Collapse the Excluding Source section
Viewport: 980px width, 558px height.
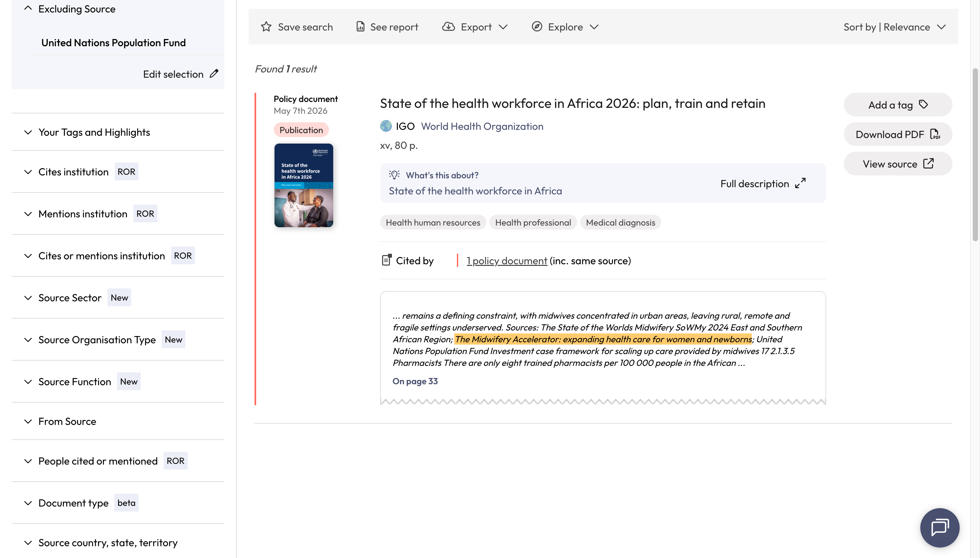click(28, 8)
